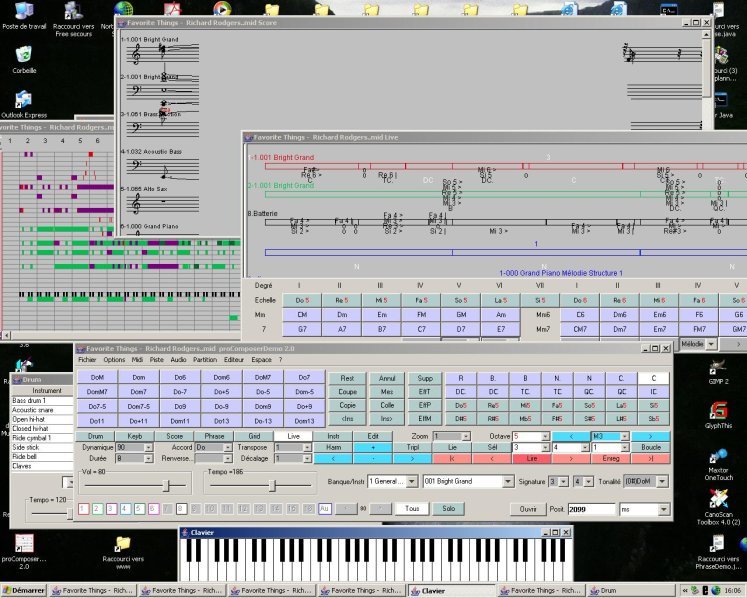Open the Partition menu
Image resolution: width=747 pixels, height=598 pixels.
point(205,360)
